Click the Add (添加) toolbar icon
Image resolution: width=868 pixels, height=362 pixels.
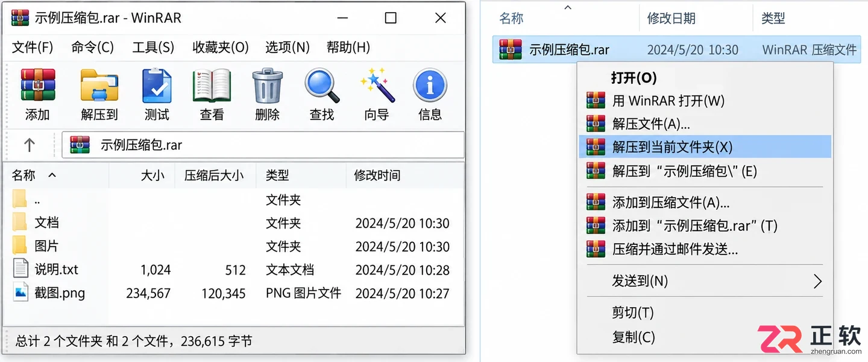point(38,85)
